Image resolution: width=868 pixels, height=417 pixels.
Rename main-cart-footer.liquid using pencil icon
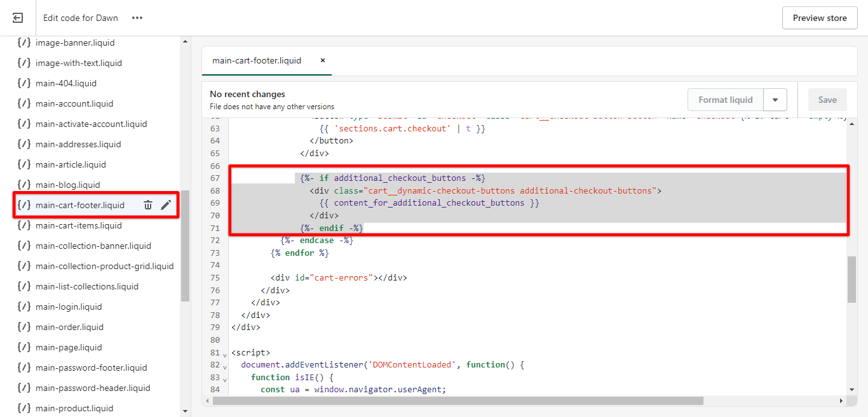point(166,205)
